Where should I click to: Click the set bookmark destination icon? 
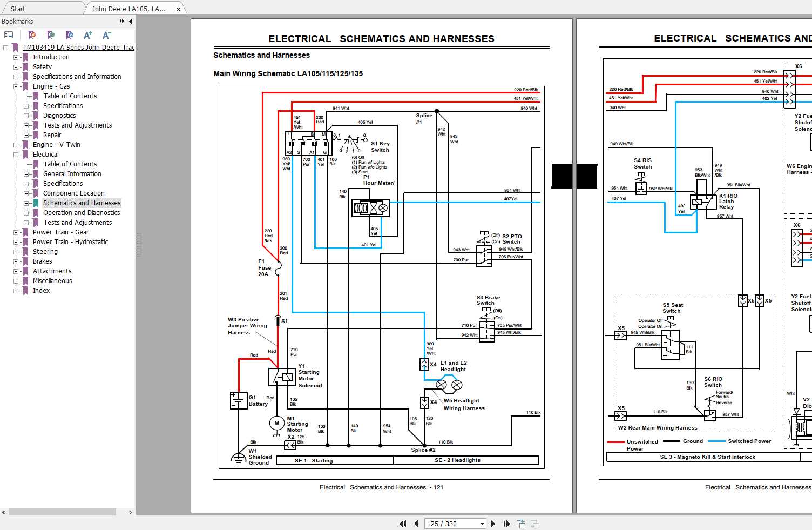(70, 35)
